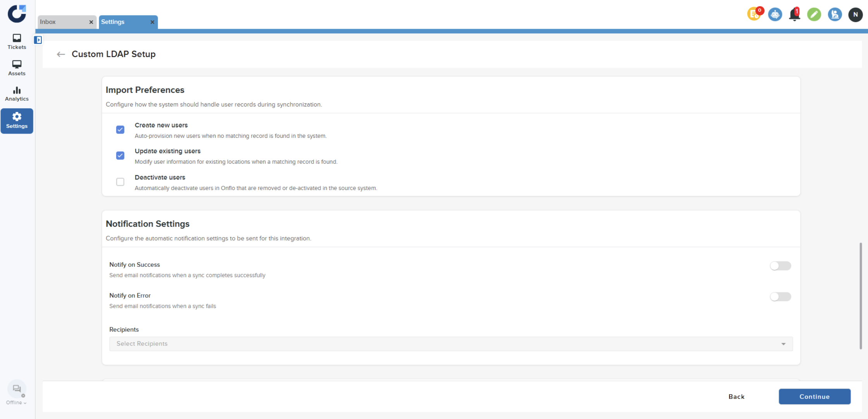Turn on the Notify on Success toggle

(x=780, y=266)
